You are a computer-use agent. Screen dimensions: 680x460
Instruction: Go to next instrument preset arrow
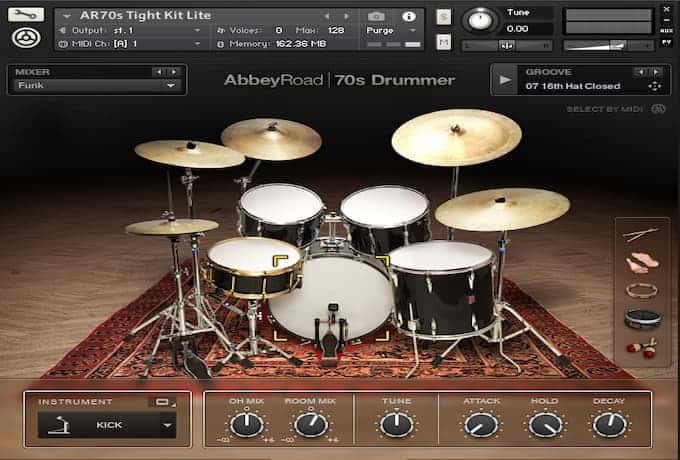point(347,16)
